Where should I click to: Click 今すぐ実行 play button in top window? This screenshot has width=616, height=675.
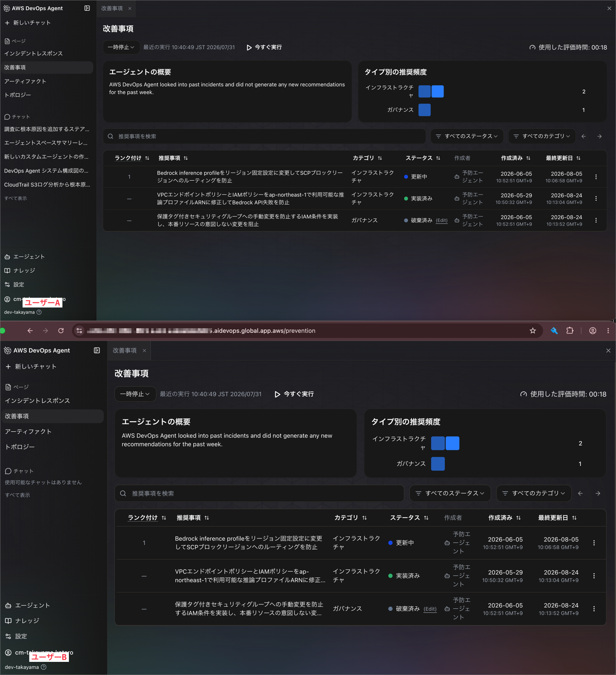point(264,47)
